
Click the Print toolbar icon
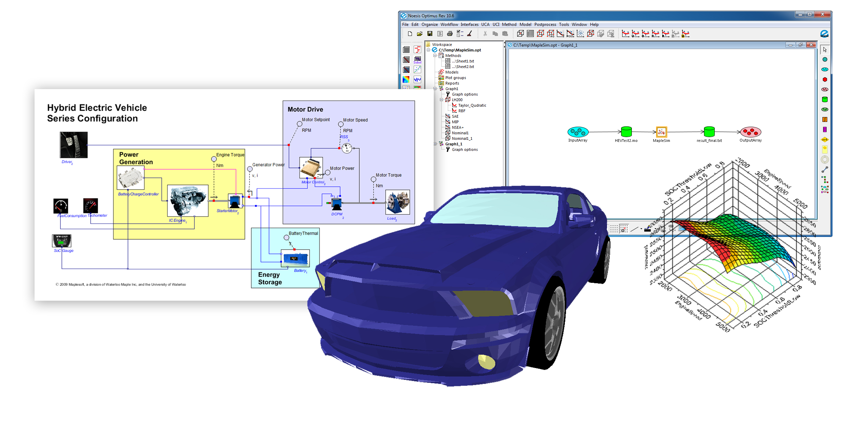coord(450,33)
